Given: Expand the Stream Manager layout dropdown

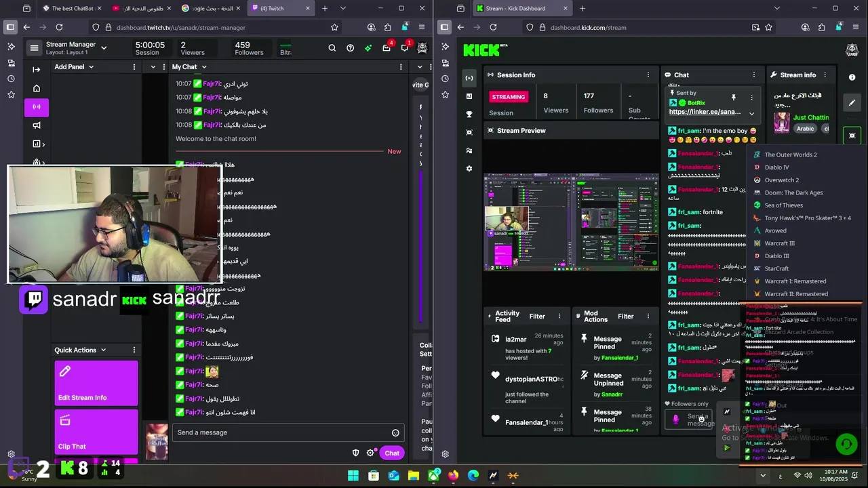Looking at the screenshot, I should point(104,48).
